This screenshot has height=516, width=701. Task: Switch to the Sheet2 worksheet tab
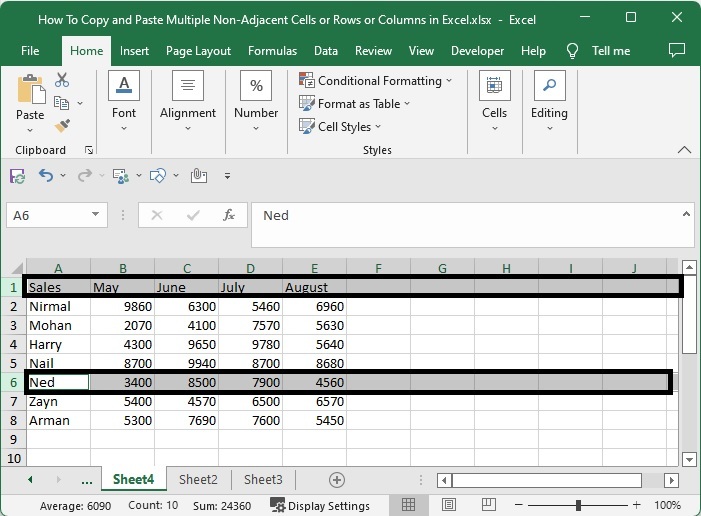tap(198, 480)
